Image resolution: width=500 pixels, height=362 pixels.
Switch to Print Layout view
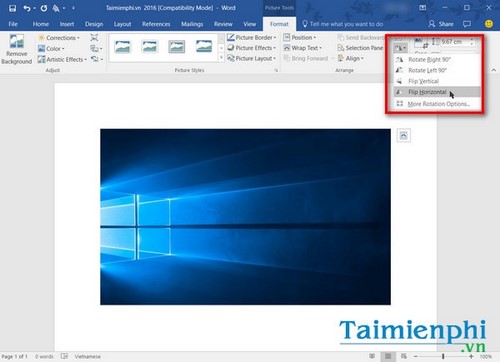pyautogui.click(x=388, y=356)
